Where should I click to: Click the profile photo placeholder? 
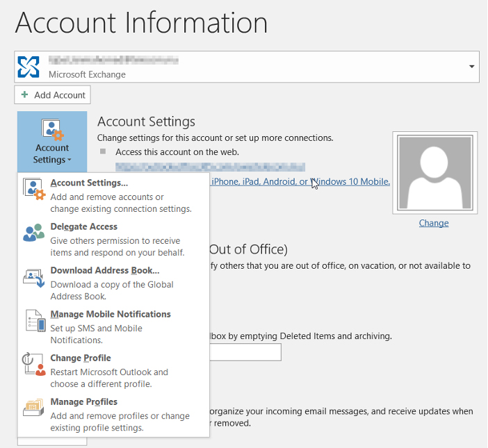tap(434, 172)
